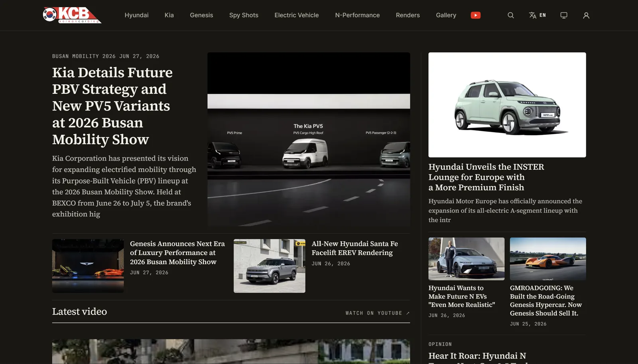638x364 pixels.
Task: Open the Hyundai menu
Action: click(x=136, y=15)
